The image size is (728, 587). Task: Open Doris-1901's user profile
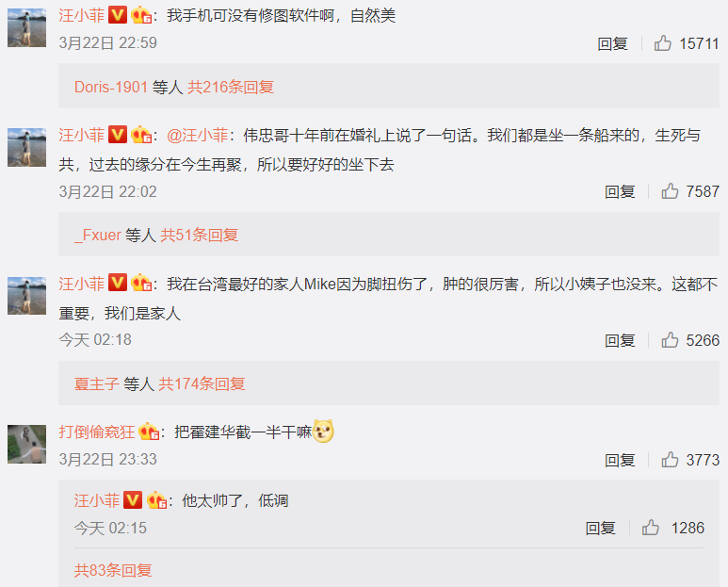coord(111,87)
